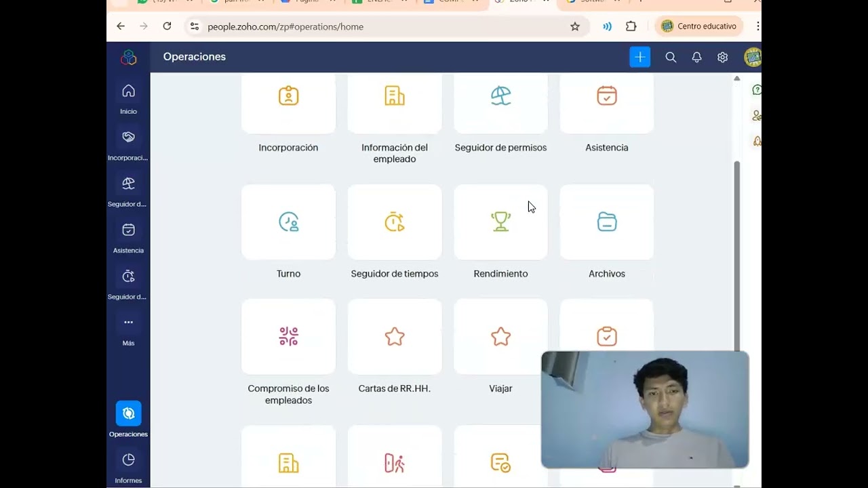The image size is (868, 488).
Task: Open the clipboard-check card above webcam
Action: click(x=607, y=327)
